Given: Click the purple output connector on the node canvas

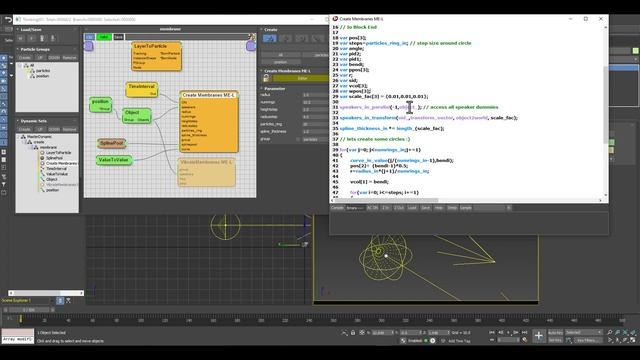Looking at the screenshot, I should click(251, 46).
